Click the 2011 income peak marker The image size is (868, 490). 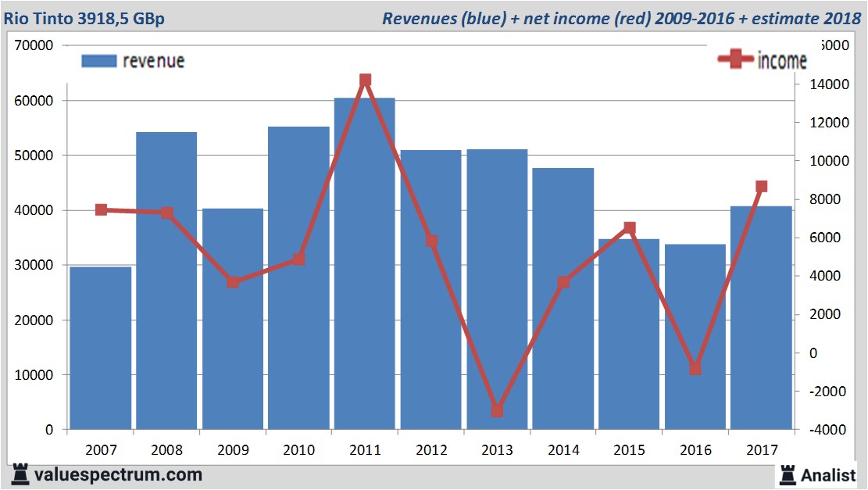(x=365, y=80)
